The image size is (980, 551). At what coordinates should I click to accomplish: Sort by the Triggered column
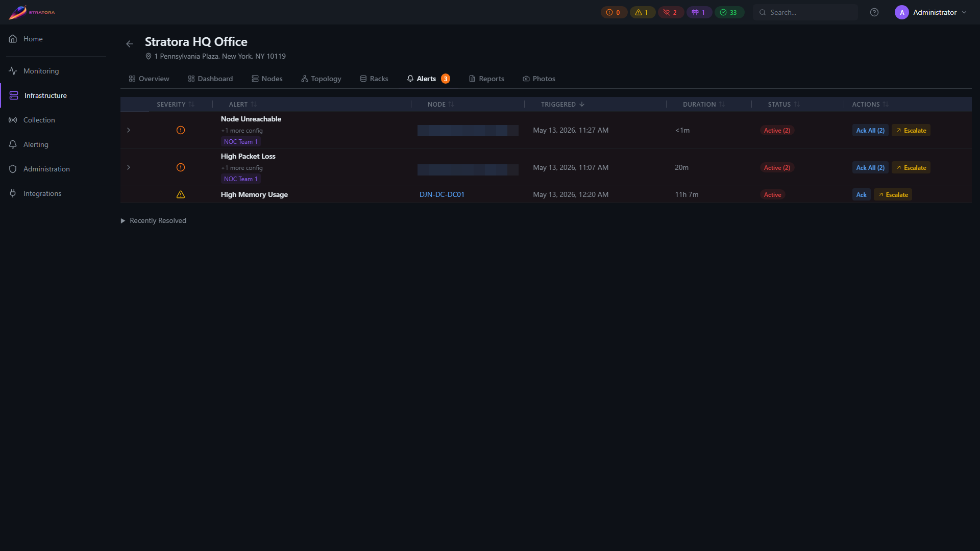(x=562, y=104)
